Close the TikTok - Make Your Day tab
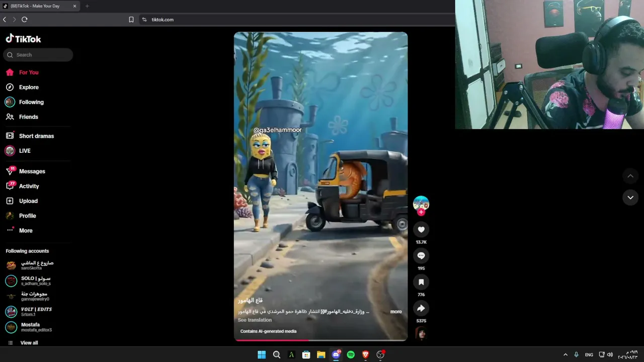The image size is (644, 362). (75, 6)
